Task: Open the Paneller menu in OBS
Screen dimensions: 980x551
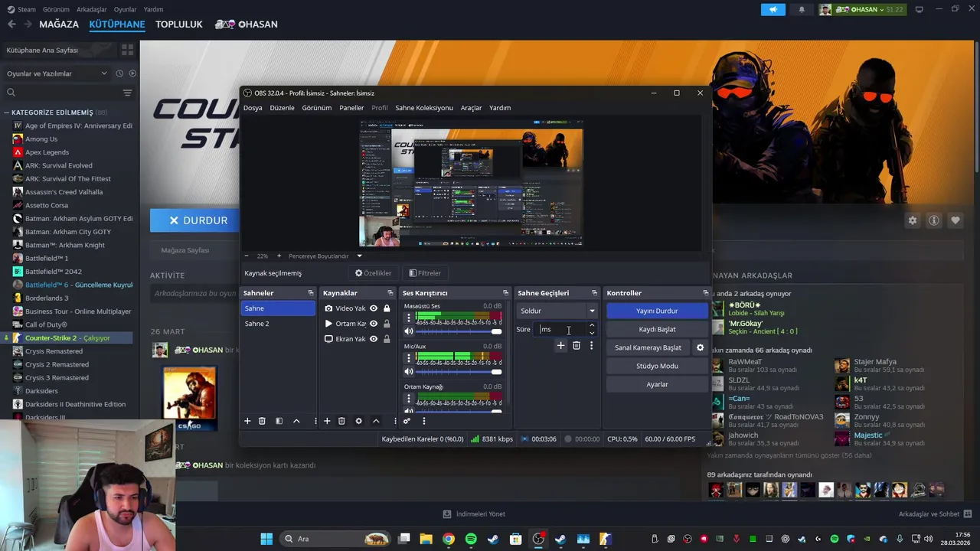Action: click(x=351, y=108)
